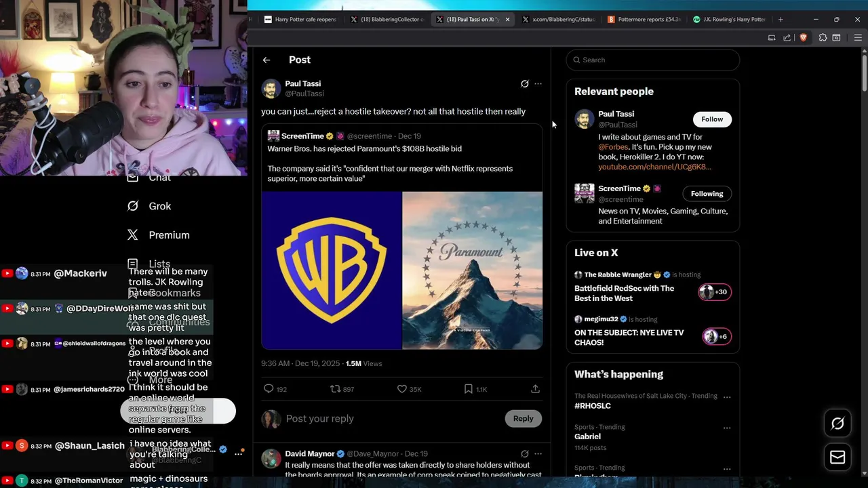The width and height of the screenshot is (868, 488).
Task: Click the Following button for ScreenTime
Action: (x=707, y=194)
